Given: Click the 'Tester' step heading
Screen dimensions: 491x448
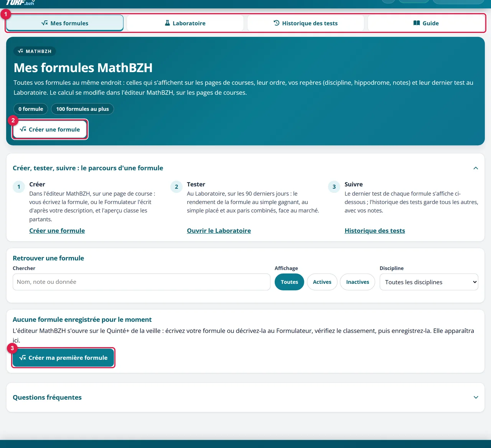Looking at the screenshot, I should 196,184.
